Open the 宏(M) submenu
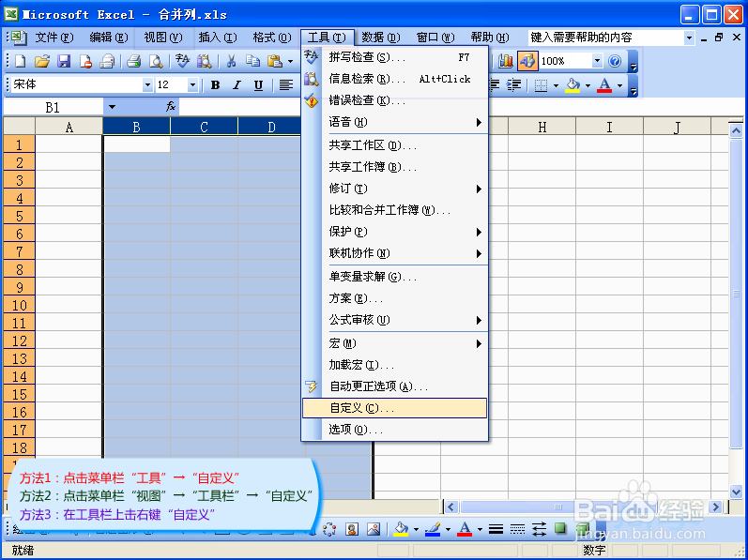 pyautogui.click(x=394, y=343)
